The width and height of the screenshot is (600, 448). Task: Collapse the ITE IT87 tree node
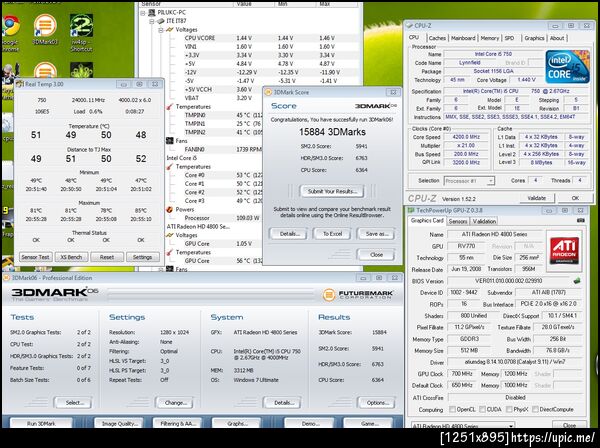click(152, 21)
